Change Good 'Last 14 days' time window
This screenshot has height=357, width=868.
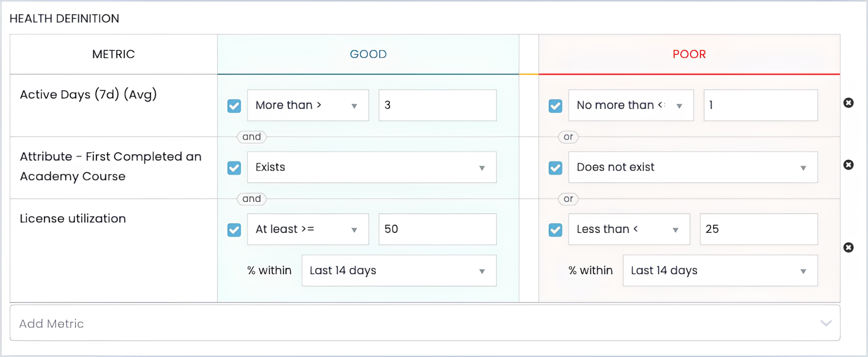click(x=399, y=271)
